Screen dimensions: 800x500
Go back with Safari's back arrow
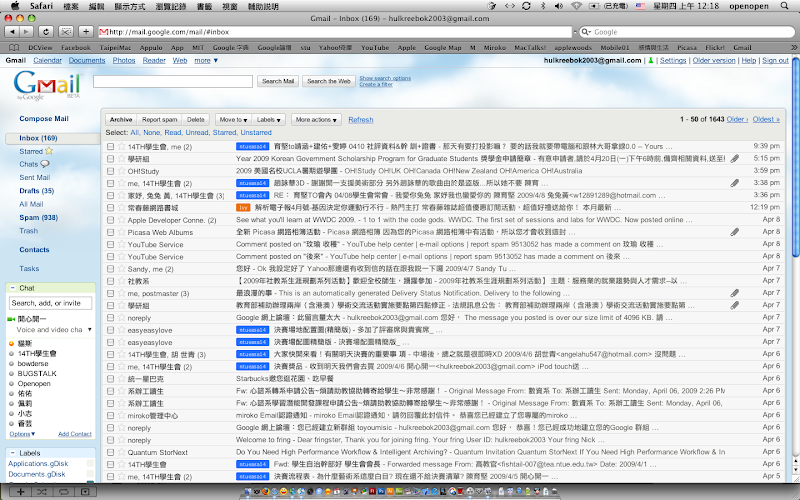[12, 32]
